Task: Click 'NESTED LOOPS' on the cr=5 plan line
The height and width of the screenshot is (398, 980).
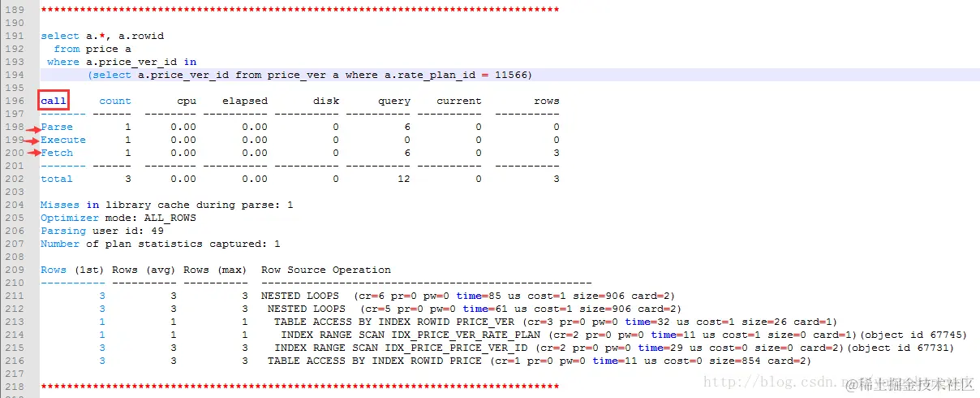Action: click(x=307, y=309)
